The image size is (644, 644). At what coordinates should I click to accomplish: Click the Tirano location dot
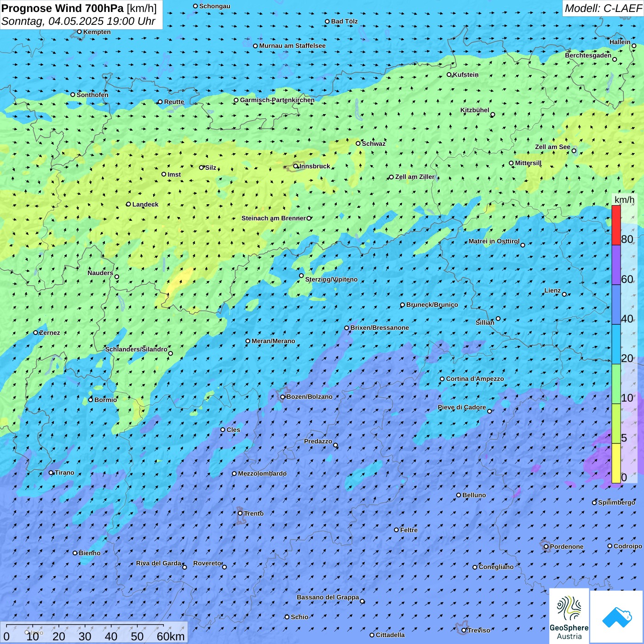tap(51, 473)
